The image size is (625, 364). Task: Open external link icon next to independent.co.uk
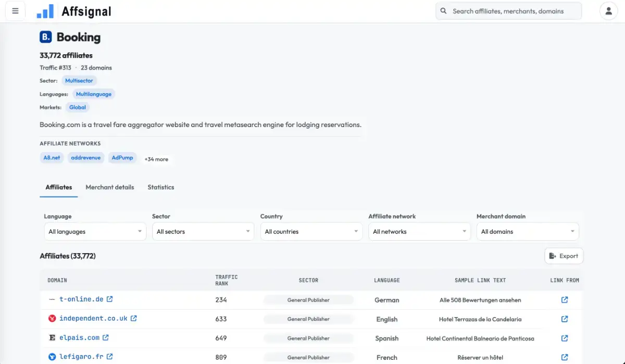(x=133, y=318)
